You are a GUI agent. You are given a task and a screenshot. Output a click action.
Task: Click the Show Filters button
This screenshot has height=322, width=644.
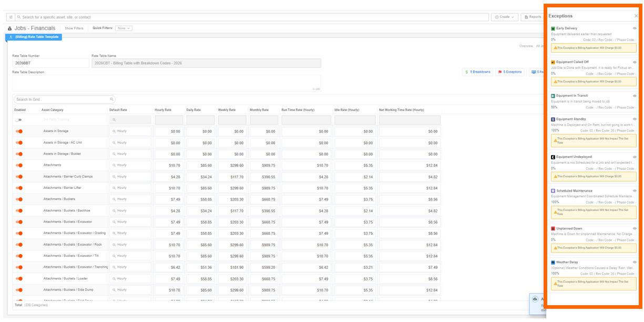[x=74, y=28]
